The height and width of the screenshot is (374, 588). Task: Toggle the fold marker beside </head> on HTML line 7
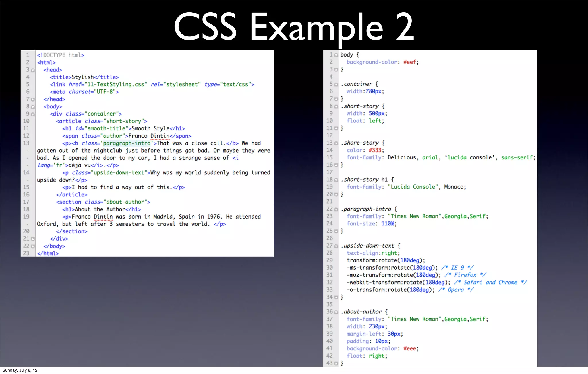point(33,100)
